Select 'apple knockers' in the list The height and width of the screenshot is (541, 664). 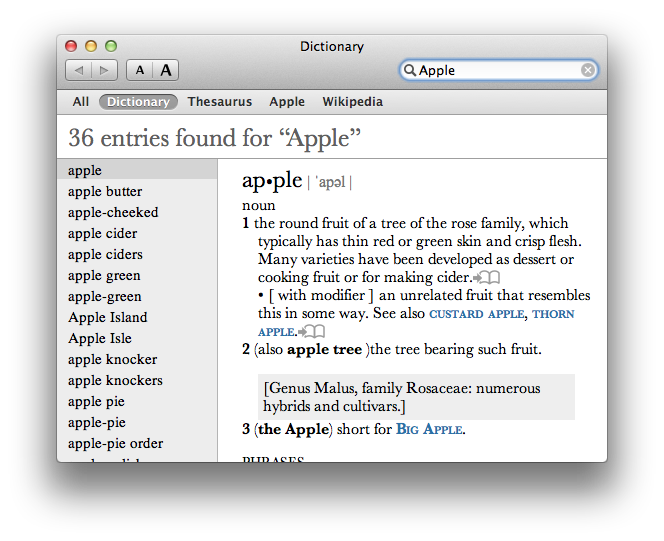coord(137,380)
